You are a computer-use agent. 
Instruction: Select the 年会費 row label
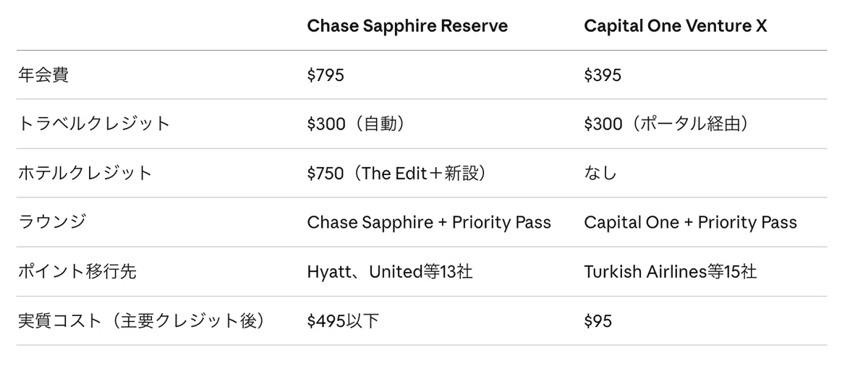pyautogui.click(x=43, y=75)
